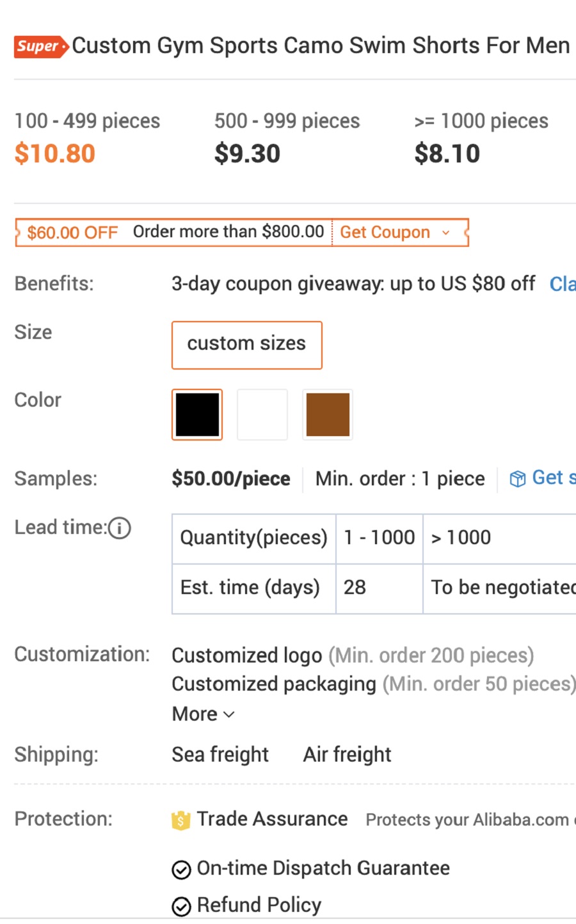Screen dimensions: 576x924
Task: Click the Refund Policy checkmark icon
Action: (182, 907)
